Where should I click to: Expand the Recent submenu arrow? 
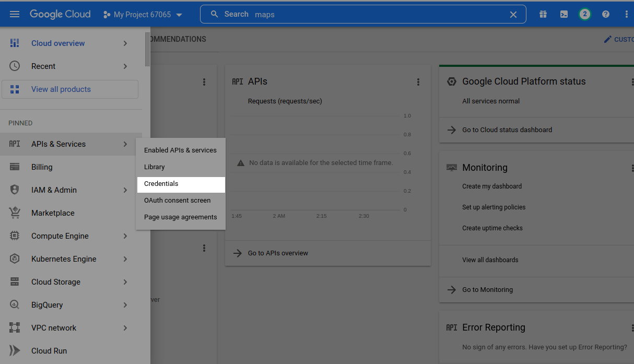[125, 66]
